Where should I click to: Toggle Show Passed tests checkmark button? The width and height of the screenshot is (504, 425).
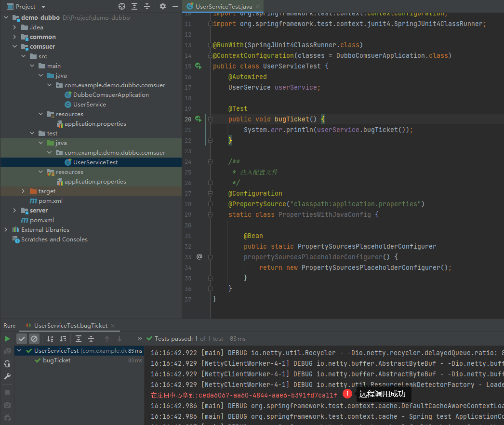(x=22, y=339)
